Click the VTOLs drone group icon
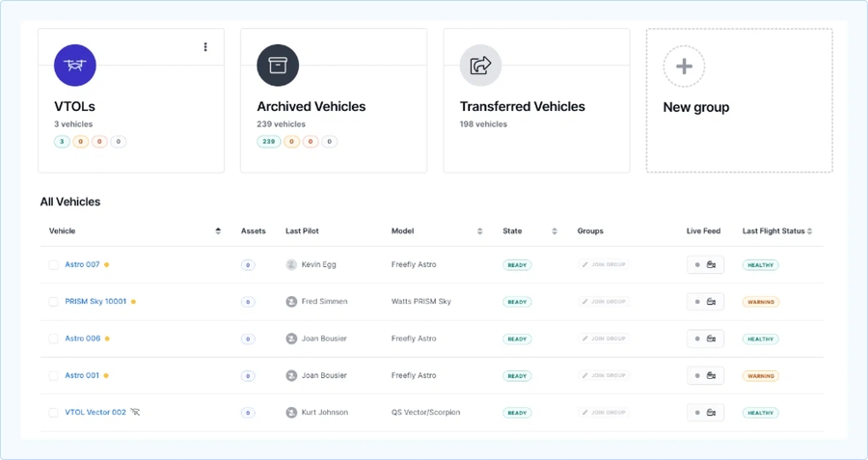The height and width of the screenshot is (460, 868). (x=75, y=66)
